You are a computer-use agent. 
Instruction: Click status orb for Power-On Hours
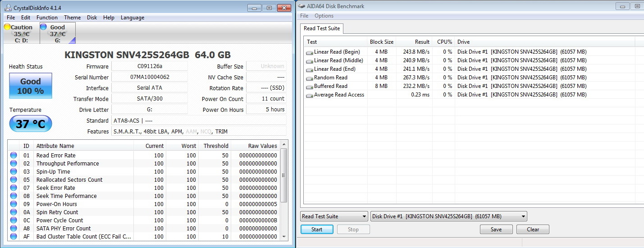pos(14,204)
